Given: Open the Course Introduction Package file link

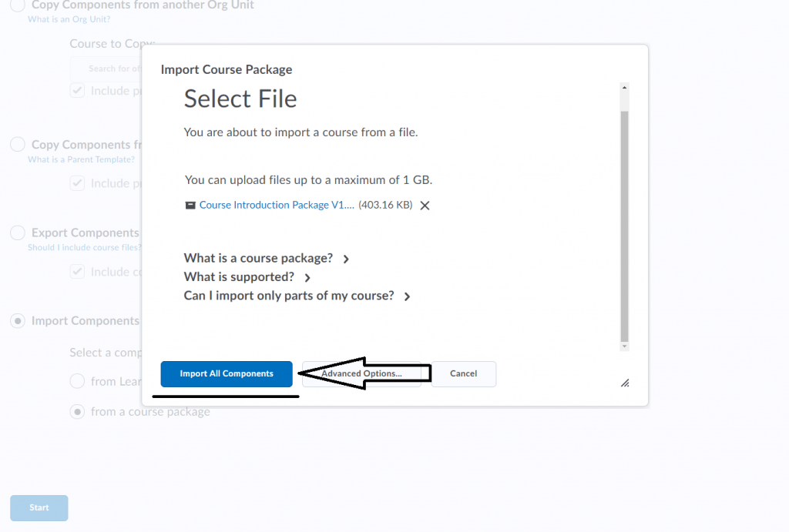Looking at the screenshot, I should pos(276,206).
